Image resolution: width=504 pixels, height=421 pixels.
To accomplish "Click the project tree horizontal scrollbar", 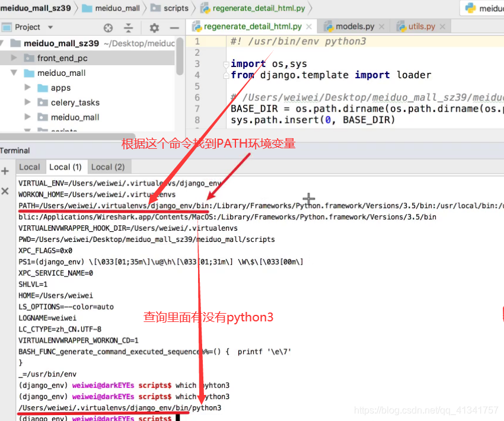I will [68, 137].
